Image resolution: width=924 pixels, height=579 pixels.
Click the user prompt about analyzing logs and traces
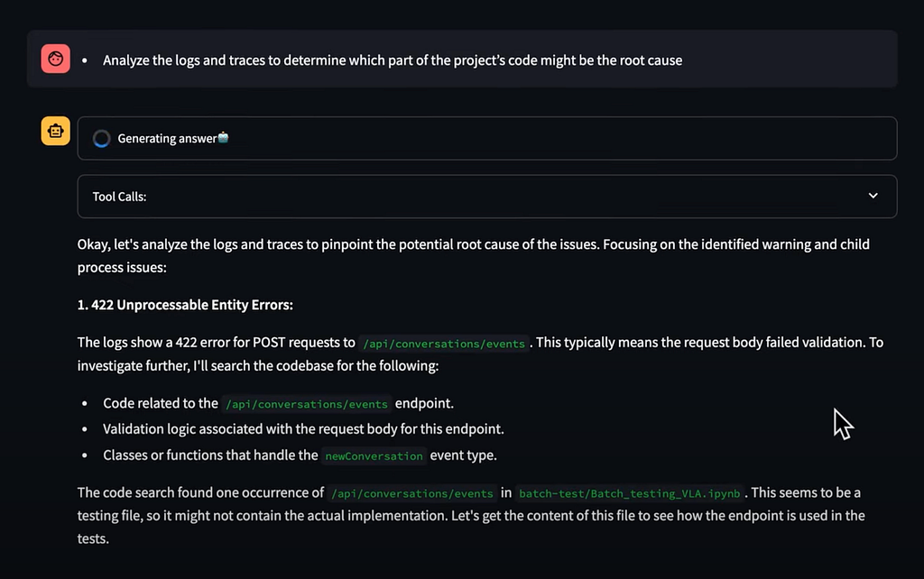pyautogui.click(x=393, y=60)
